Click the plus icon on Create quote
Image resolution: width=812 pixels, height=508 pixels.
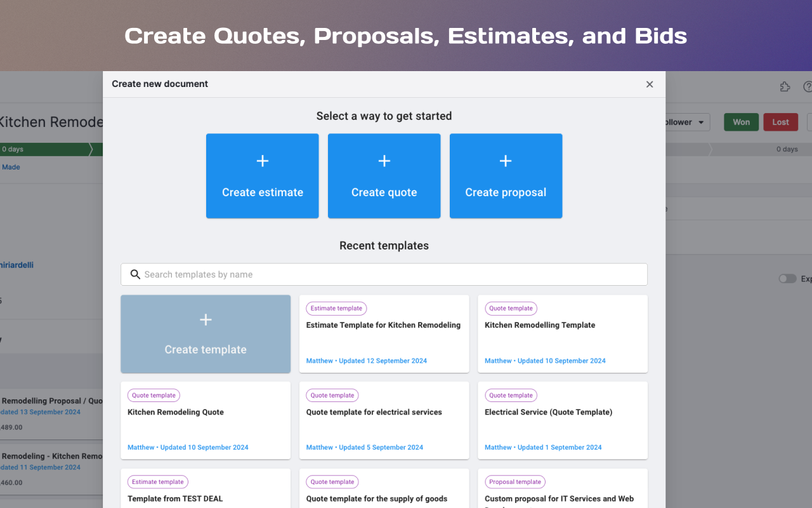384,161
